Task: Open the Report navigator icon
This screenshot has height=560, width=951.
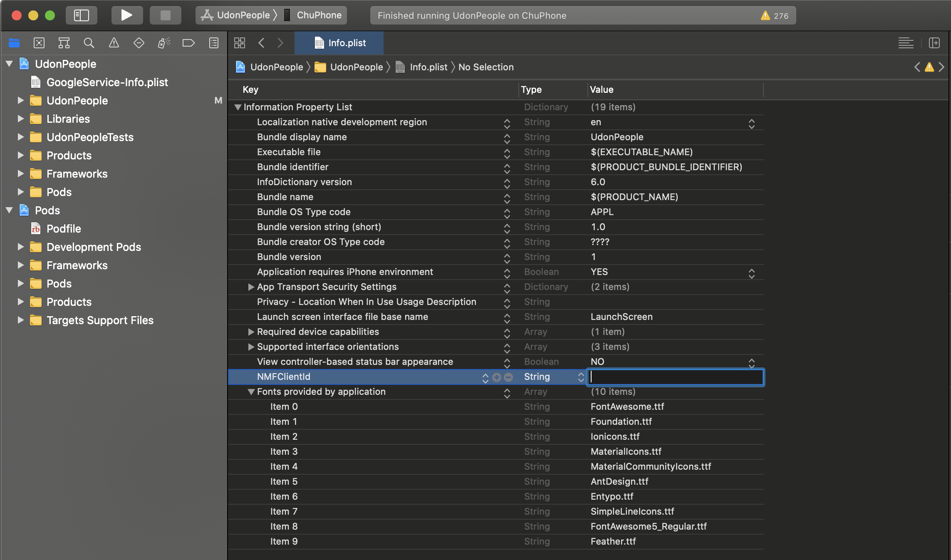Action: tap(213, 43)
